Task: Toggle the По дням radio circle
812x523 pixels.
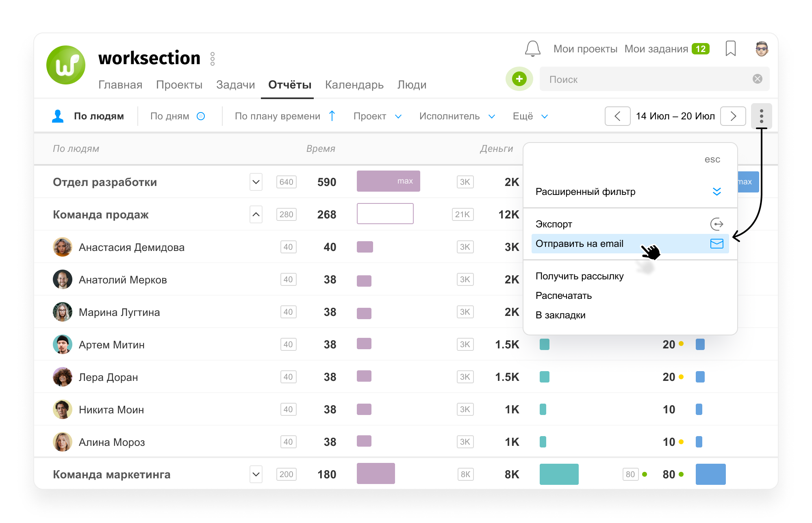Action: tap(201, 116)
